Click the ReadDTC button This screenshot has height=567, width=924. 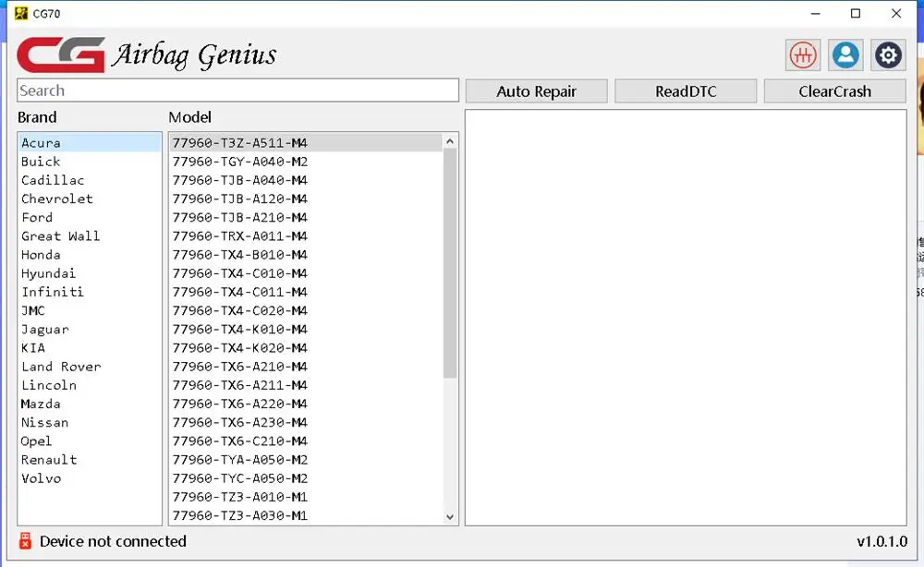point(686,91)
